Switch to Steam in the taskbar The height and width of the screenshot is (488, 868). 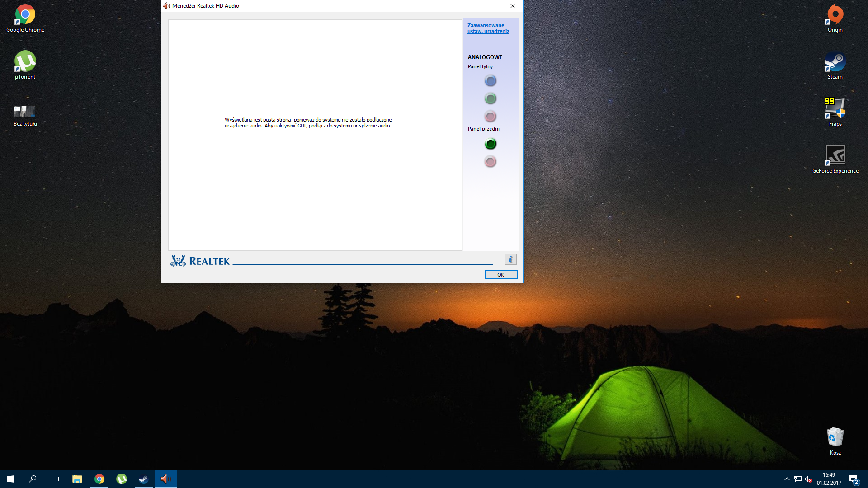click(x=143, y=479)
